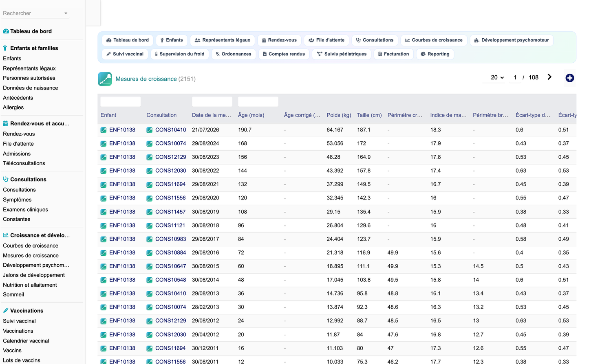Image resolution: width=589 pixels, height=364 pixels.
Task: Open the Enfants tab
Action: coord(171,40)
